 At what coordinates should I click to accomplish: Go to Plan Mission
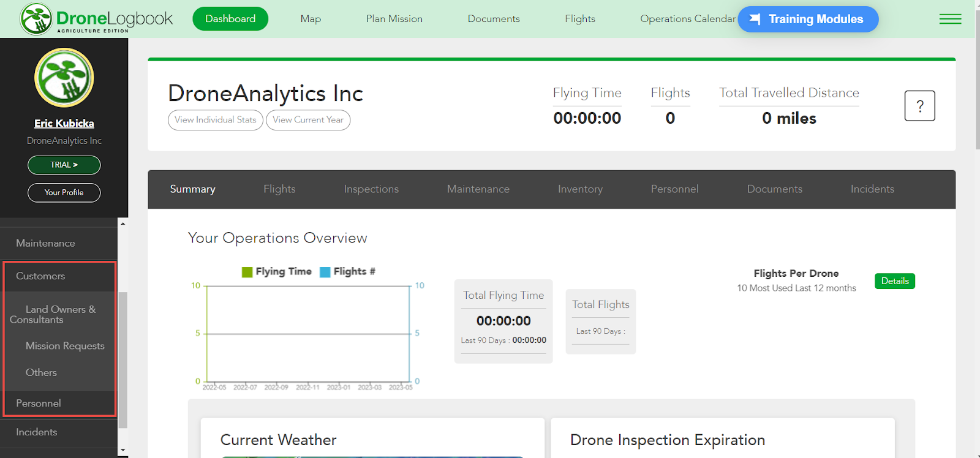[394, 19]
